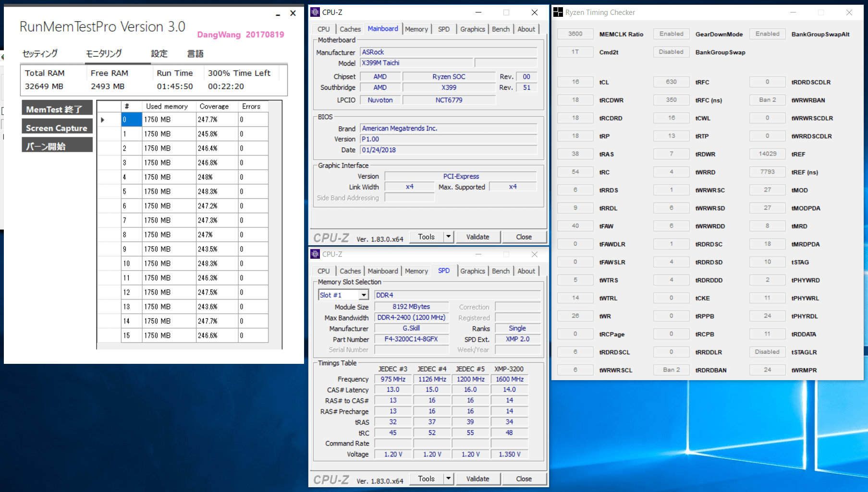Click Max Bandwidth DDR4-2400 field
The image size is (868, 492).
[x=411, y=317]
